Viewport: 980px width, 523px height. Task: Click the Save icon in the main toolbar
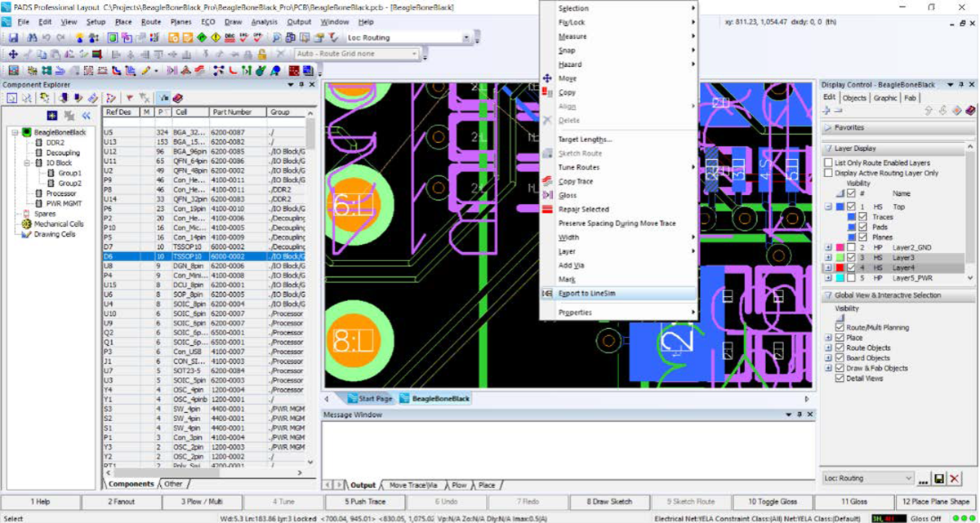pyautogui.click(x=13, y=38)
